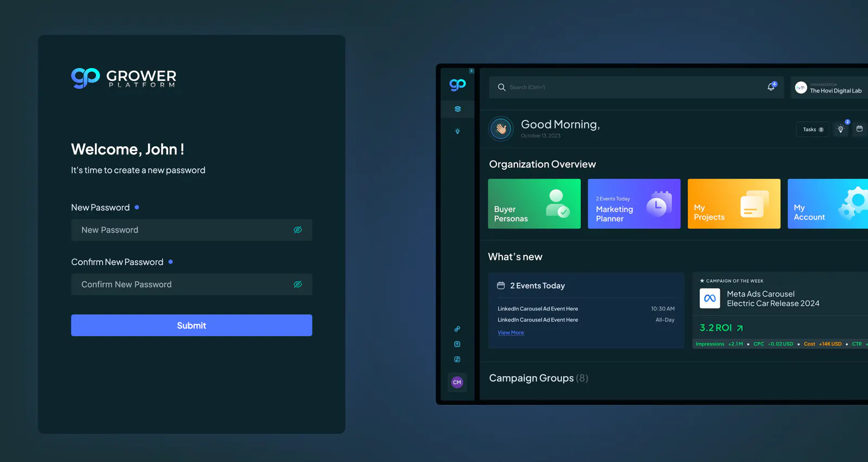Focus the New Password input field

pyautogui.click(x=192, y=230)
